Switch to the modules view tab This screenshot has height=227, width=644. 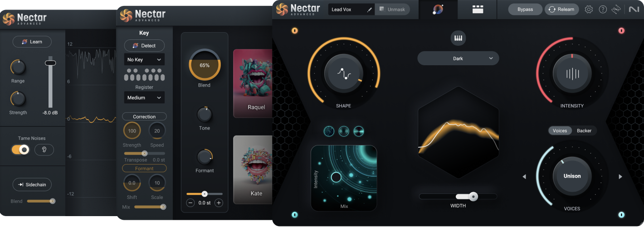coord(477,9)
